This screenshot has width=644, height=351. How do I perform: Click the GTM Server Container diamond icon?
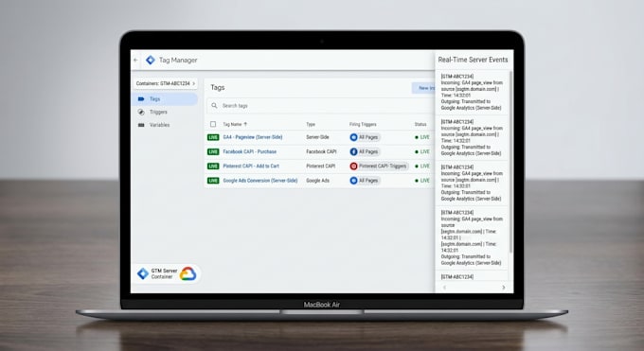tap(143, 273)
